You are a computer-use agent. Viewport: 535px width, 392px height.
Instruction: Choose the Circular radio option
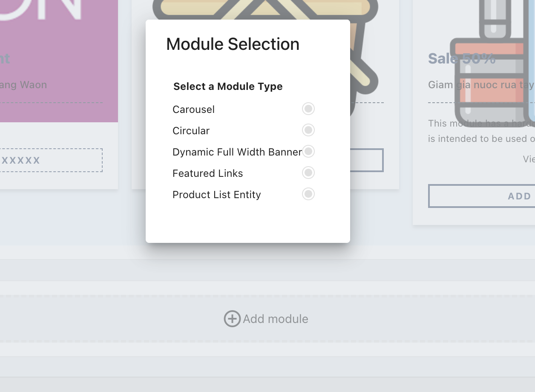(x=308, y=130)
